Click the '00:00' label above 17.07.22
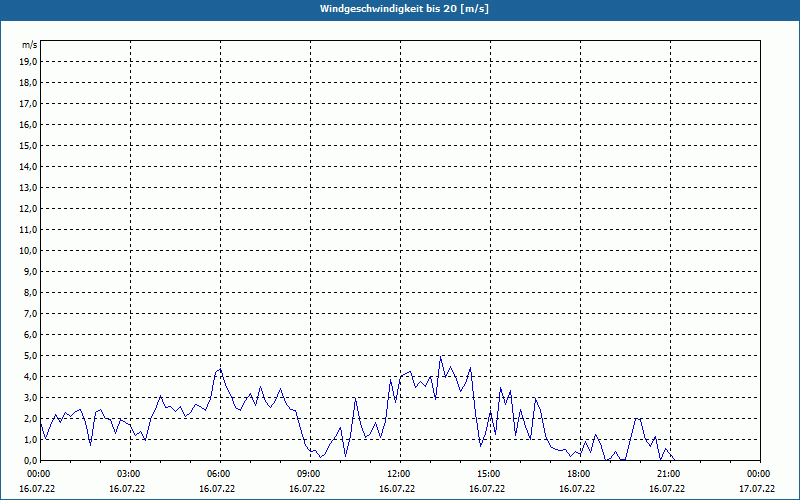This screenshot has width=800, height=500. 759,474
